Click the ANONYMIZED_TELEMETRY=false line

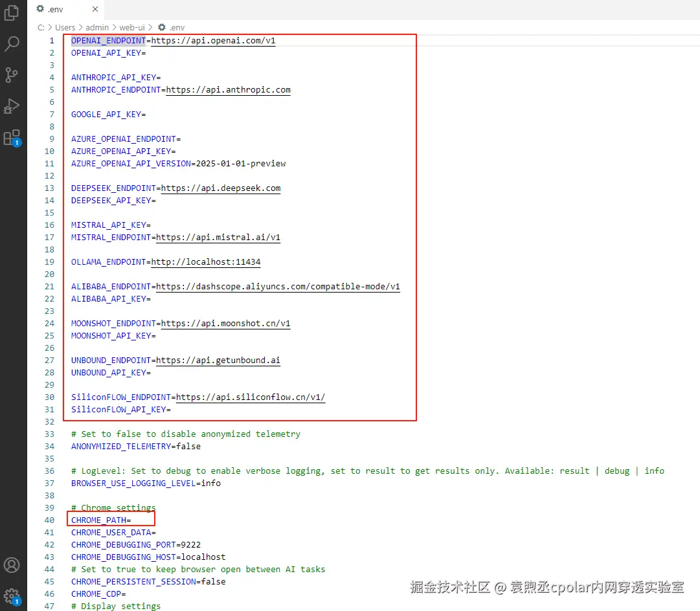136,447
